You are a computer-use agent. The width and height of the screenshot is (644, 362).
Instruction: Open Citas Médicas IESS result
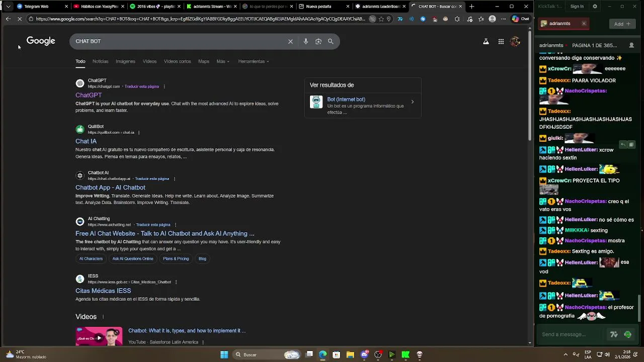pos(103,291)
